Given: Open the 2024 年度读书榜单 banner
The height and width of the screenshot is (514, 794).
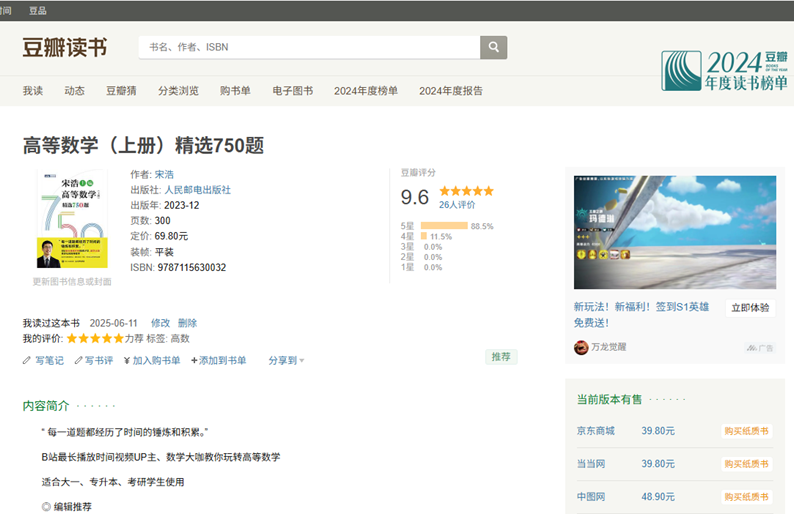Looking at the screenshot, I should [x=725, y=70].
